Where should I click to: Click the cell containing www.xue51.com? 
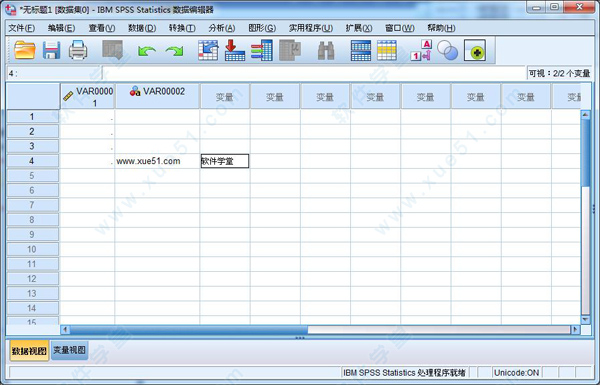pos(157,161)
